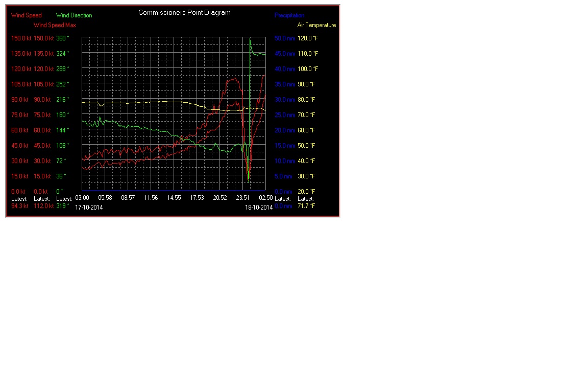
Task: Select the "288 °" direction axis value
Action: (63, 69)
